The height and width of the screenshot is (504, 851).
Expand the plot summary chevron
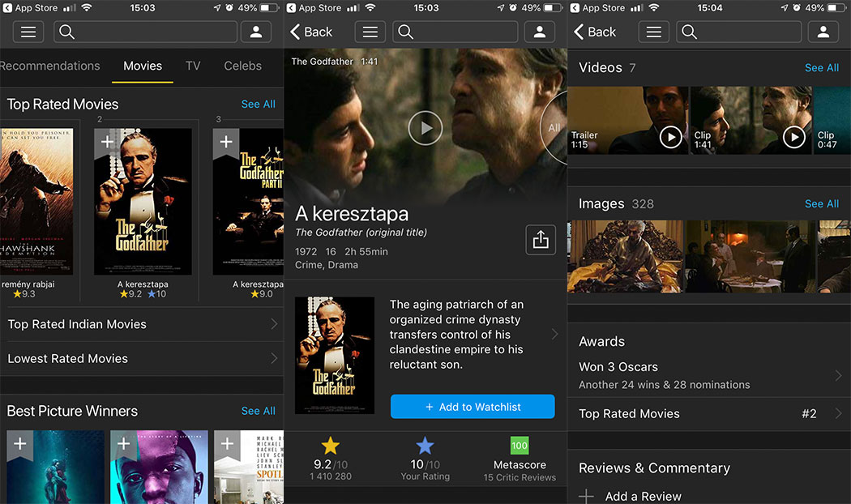click(x=554, y=334)
